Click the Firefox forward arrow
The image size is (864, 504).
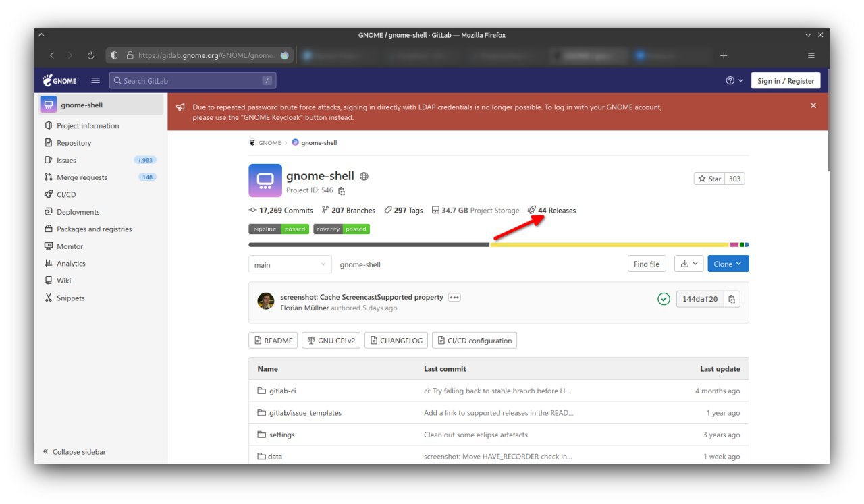(x=70, y=55)
